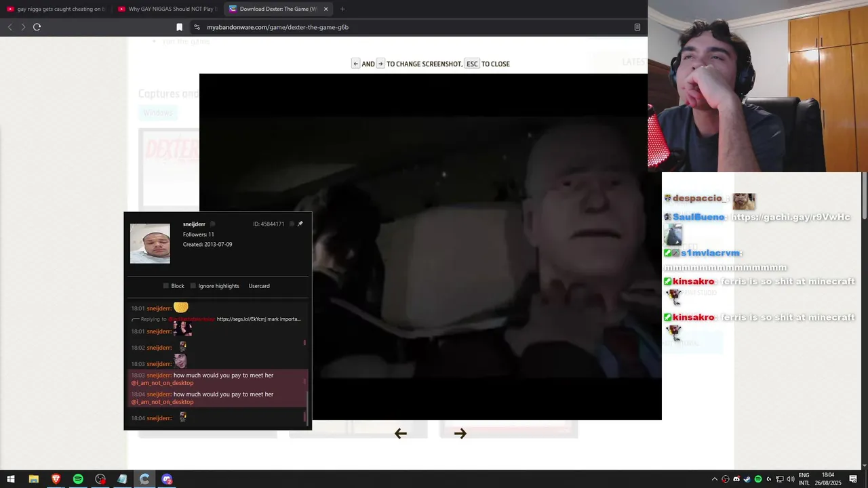This screenshot has height=488, width=868.
Task: Click the @i_am_not_on_desktop mention at 18:04
Action: click(x=162, y=402)
